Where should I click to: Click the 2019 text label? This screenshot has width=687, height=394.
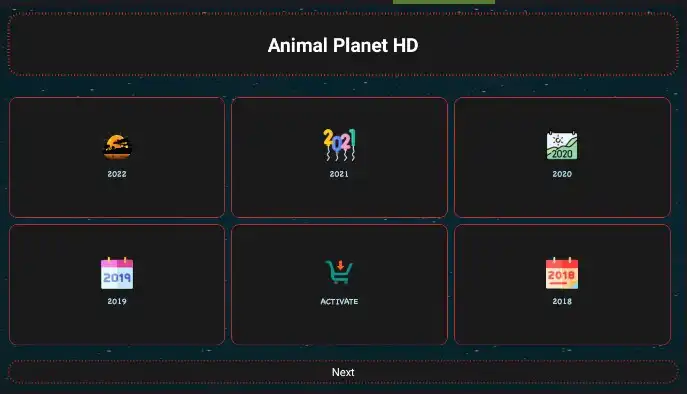[117, 301]
